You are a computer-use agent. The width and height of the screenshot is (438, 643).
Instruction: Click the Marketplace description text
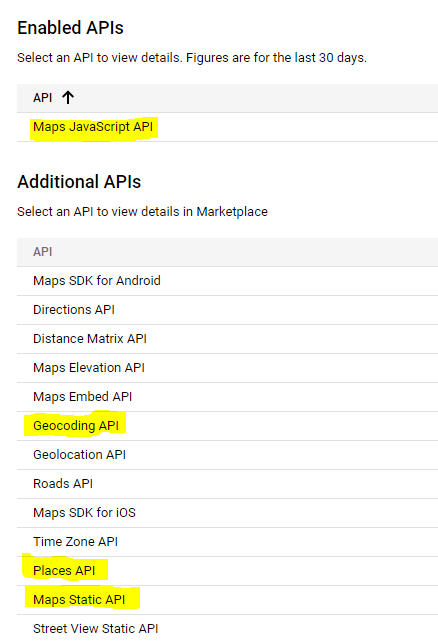pos(142,212)
